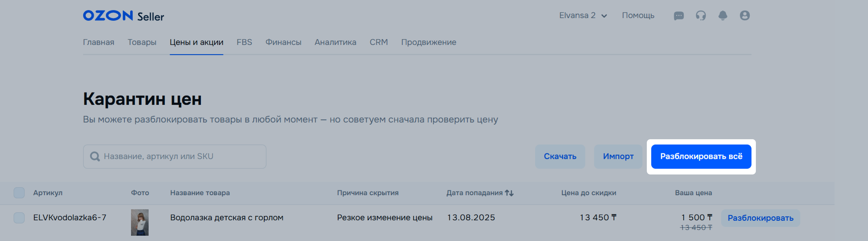Click the Разблокировать всё button

[701, 157]
